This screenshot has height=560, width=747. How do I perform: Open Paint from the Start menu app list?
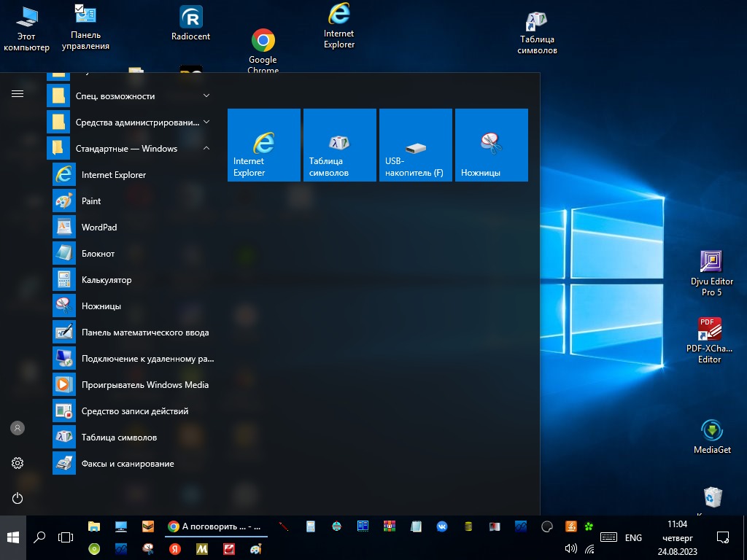click(131, 201)
